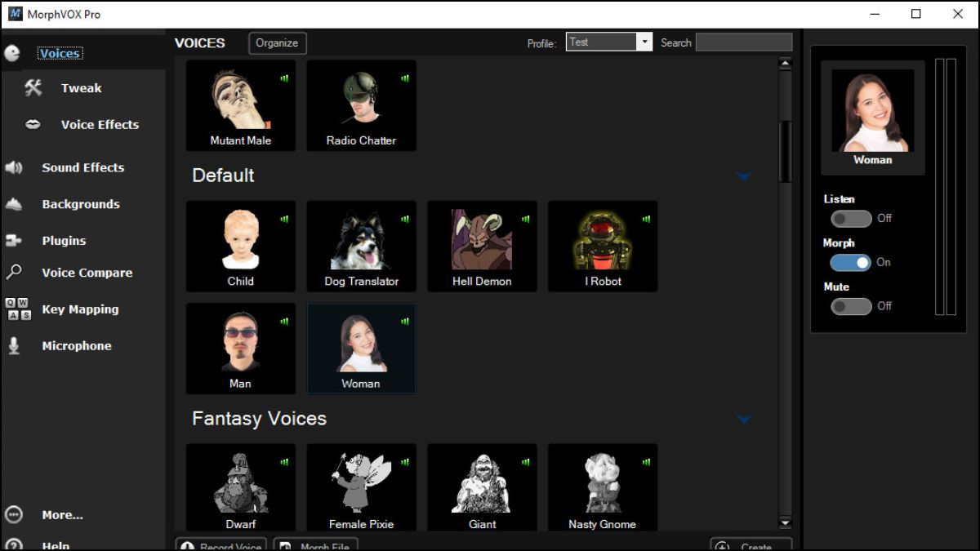
Task: Click the Backgrounds mountain icon
Action: pos(14,204)
